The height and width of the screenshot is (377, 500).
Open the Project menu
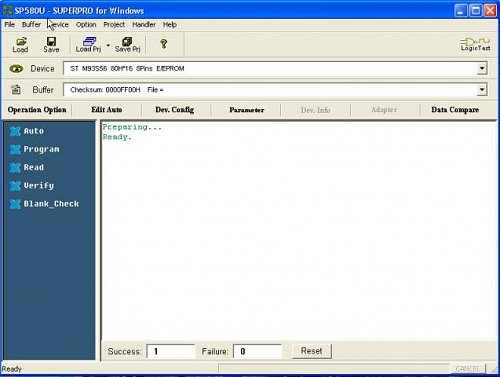click(114, 25)
